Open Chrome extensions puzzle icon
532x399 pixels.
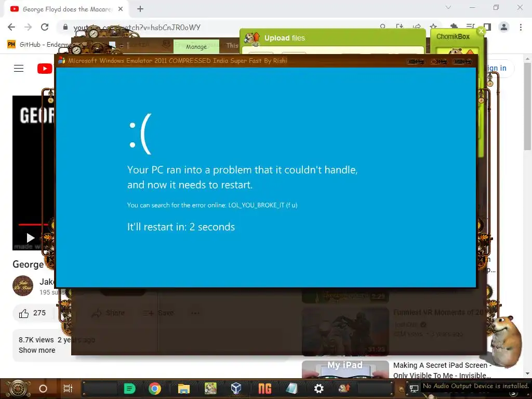coord(454,26)
